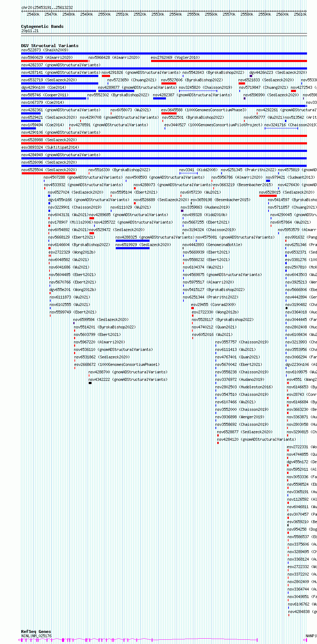Select nsv6052016 (Wu2021) label
The image size is (317, 644).
point(212,334)
